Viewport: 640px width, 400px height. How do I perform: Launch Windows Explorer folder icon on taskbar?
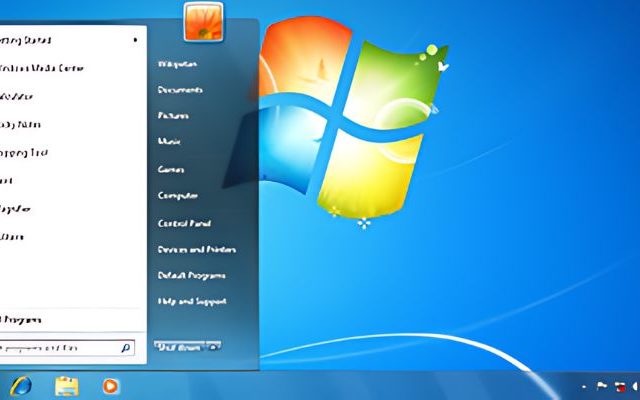tap(67, 386)
